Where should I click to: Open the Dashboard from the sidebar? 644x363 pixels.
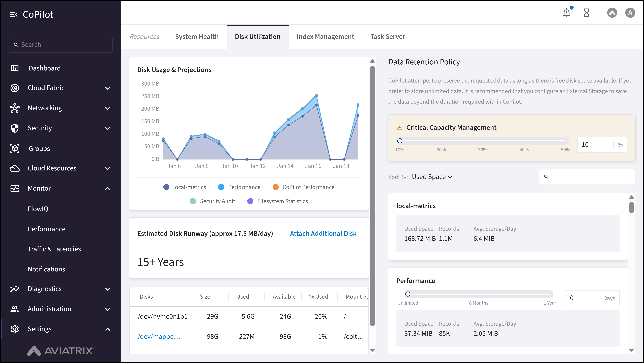pyautogui.click(x=44, y=68)
